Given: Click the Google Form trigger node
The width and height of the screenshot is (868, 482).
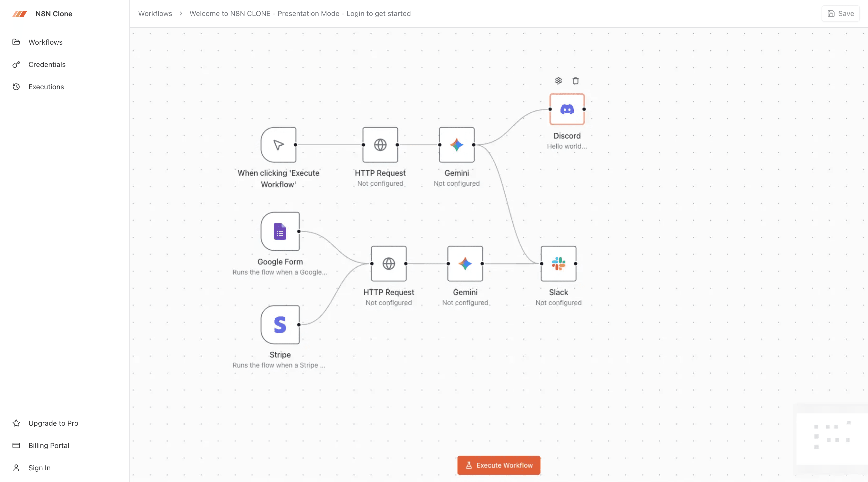Looking at the screenshot, I should pos(280,231).
